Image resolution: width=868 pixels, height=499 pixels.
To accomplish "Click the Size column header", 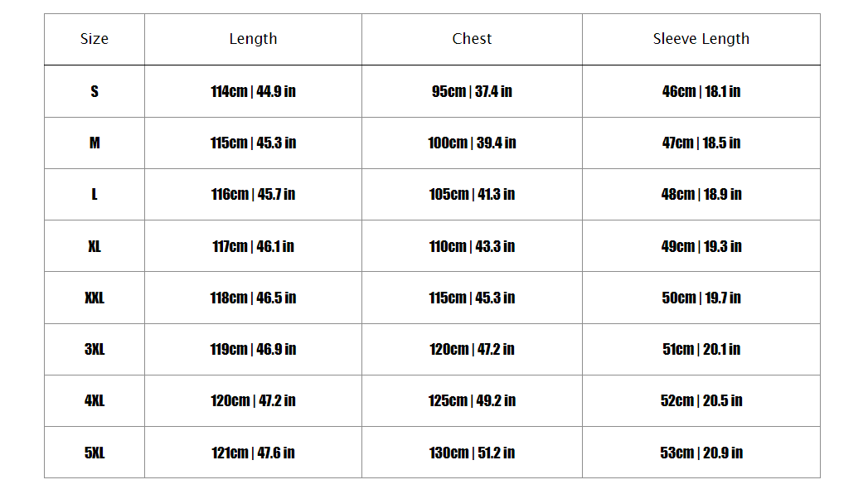I will tap(95, 39).
